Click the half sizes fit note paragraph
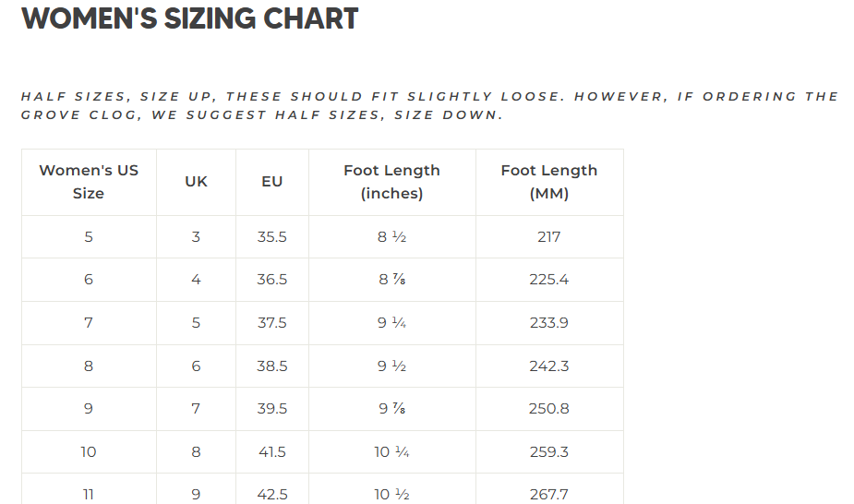Viewport: 854px width, 504px height. point(429,105)
